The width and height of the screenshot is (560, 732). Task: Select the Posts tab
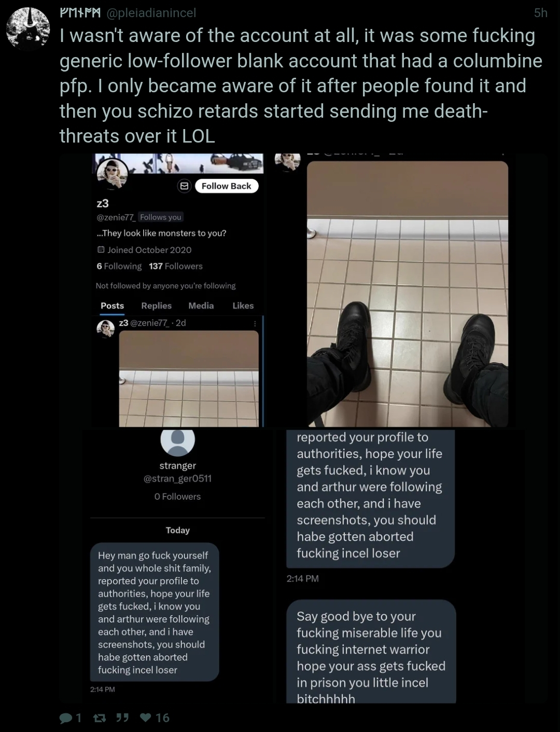pyautogui.click(x=113, y=306)
